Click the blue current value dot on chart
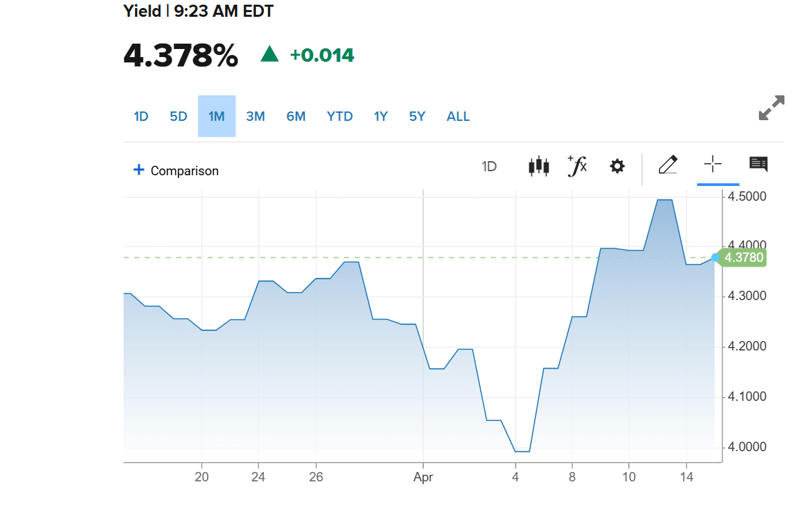 click(x=715, y=257)
